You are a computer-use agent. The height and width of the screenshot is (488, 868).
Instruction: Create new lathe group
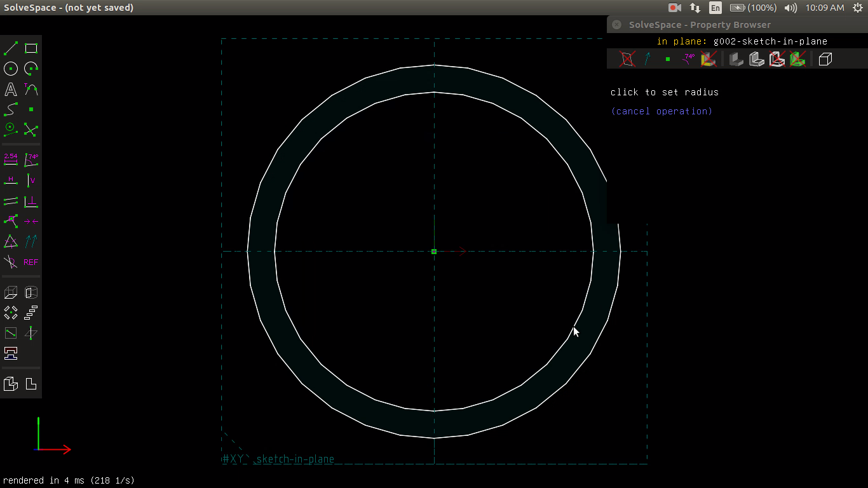(31, 292)
